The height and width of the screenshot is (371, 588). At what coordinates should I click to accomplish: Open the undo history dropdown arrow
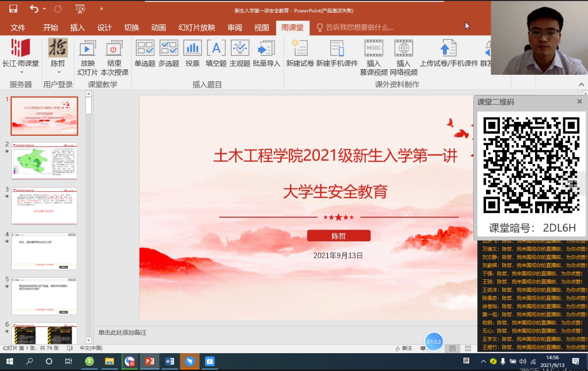tap(44, 9)
